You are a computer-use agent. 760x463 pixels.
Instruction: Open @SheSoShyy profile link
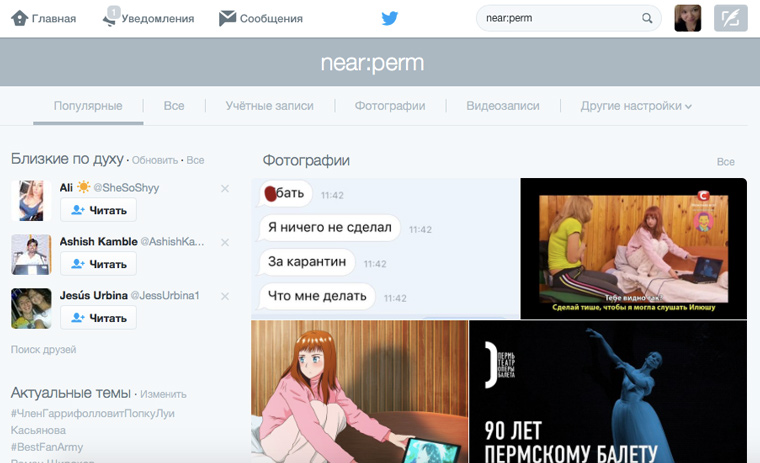(126, 188)
